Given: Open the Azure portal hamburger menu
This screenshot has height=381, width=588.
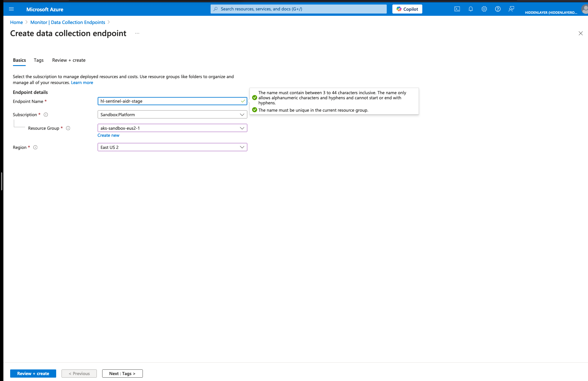Looking at the screenshot, I should pos(11,9).
